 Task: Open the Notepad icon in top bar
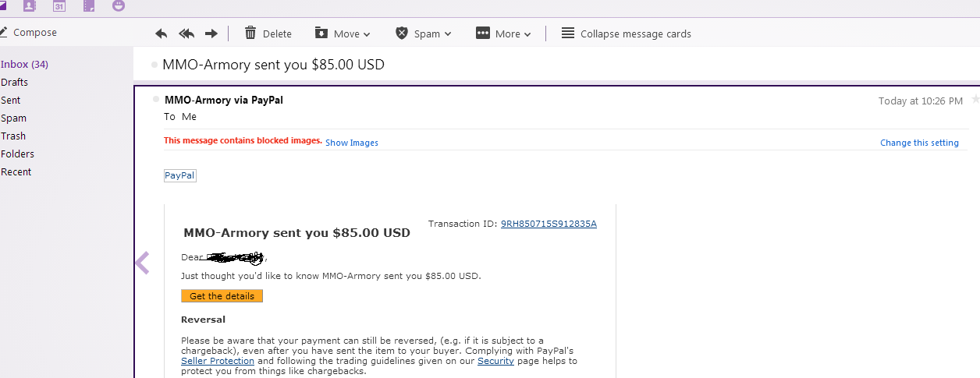89,5
